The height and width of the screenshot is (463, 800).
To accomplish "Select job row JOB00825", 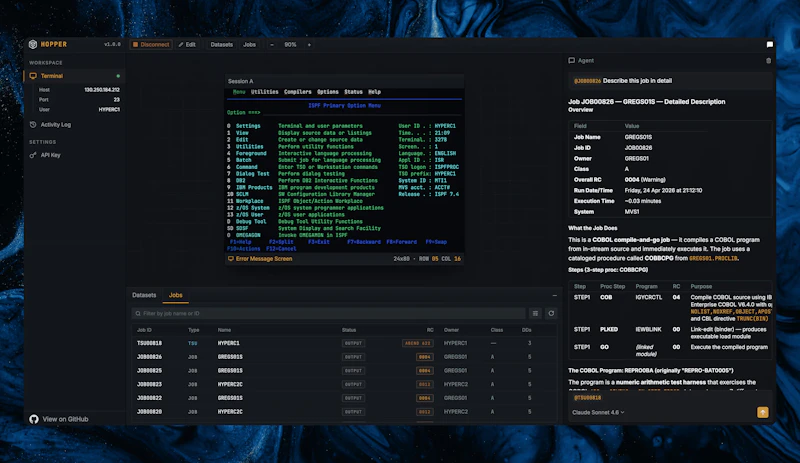I will 342,371.
